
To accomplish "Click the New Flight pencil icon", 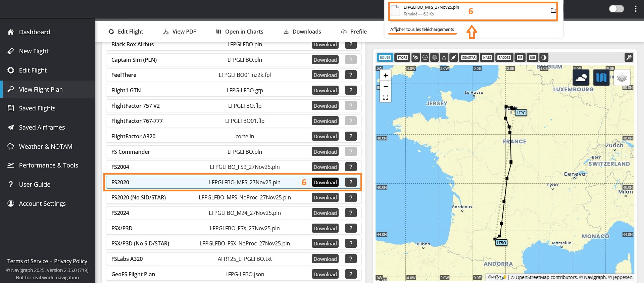I will [x=11, y=51].
